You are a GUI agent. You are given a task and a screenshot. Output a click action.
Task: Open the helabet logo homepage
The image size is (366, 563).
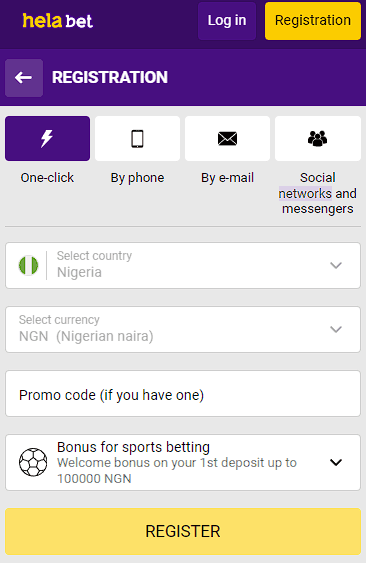[57, 20]
